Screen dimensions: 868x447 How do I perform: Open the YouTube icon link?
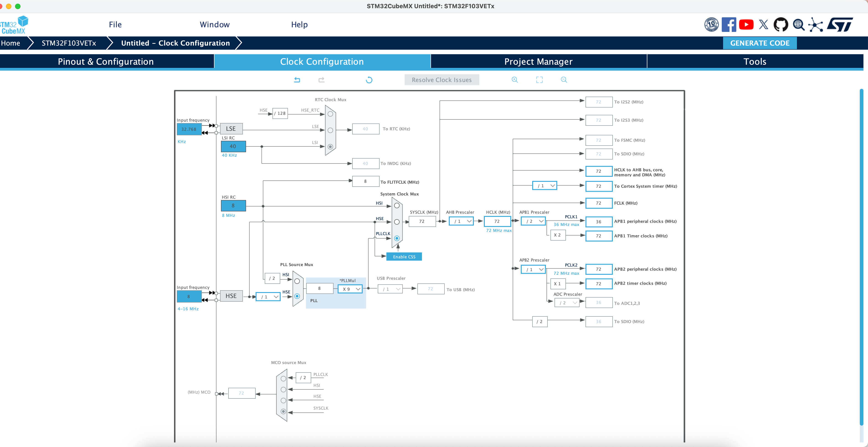coord(746,25)
